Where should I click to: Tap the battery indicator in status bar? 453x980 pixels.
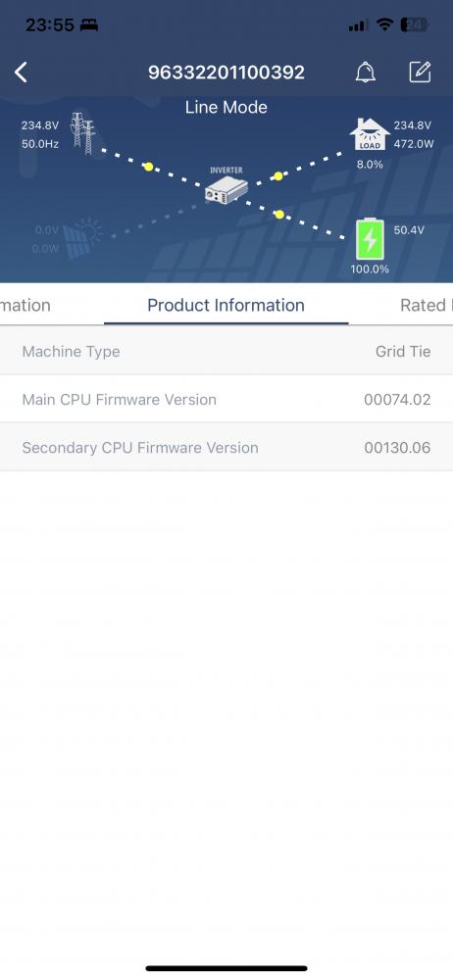click(x=415, y=25)
